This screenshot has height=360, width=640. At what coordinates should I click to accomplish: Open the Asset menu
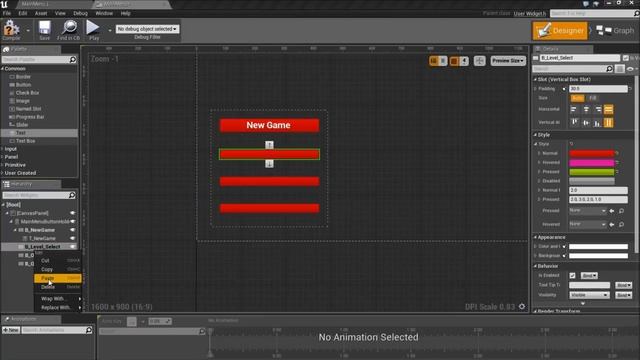click(41, 13)
